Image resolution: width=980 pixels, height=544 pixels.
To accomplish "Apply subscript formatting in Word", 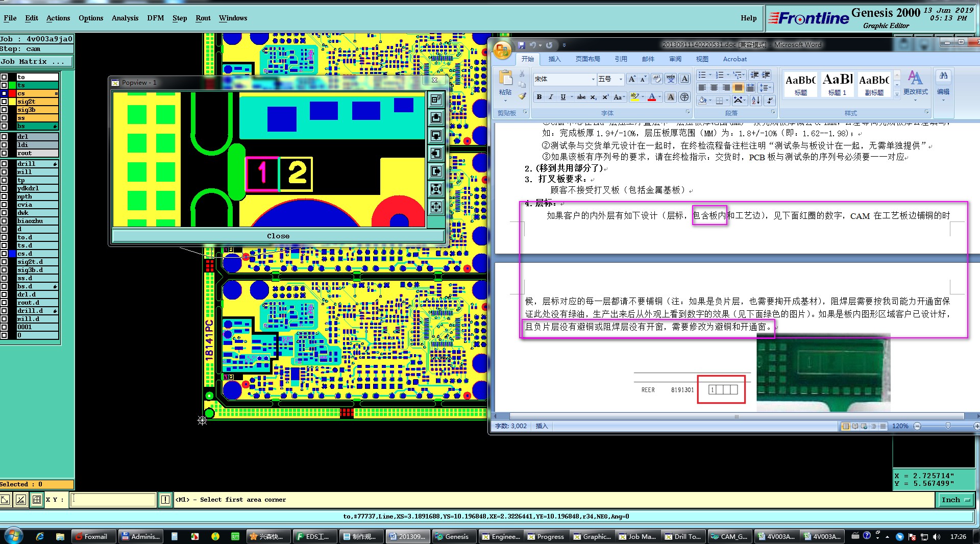I will pos(593,97).
